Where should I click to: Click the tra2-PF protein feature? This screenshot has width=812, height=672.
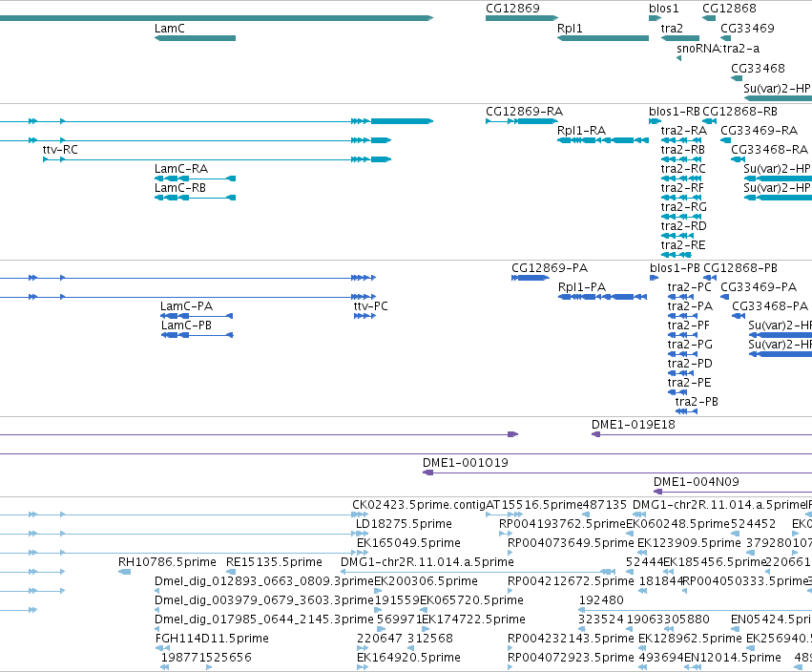[682, 335]
